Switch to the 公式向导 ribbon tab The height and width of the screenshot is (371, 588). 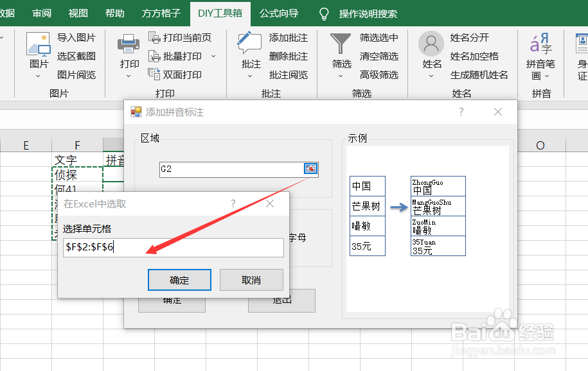[279, 13]
